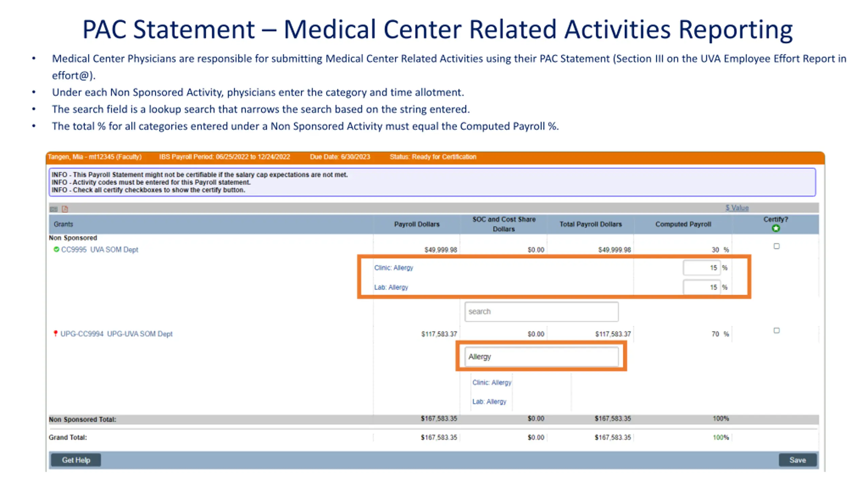Click the IBS Payroll Period header text
868x488 pixels.
pos(224,157)
